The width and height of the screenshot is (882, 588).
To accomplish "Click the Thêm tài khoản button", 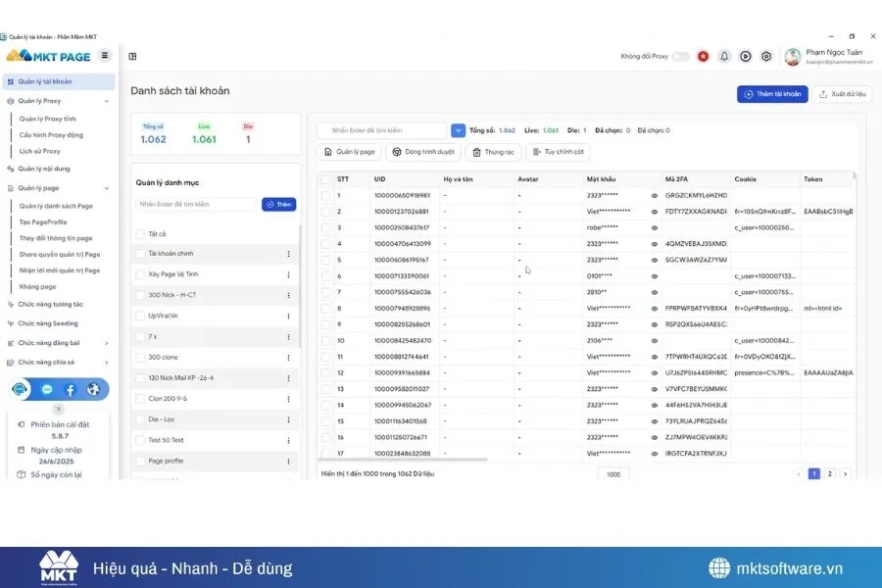I will [771, 94].
